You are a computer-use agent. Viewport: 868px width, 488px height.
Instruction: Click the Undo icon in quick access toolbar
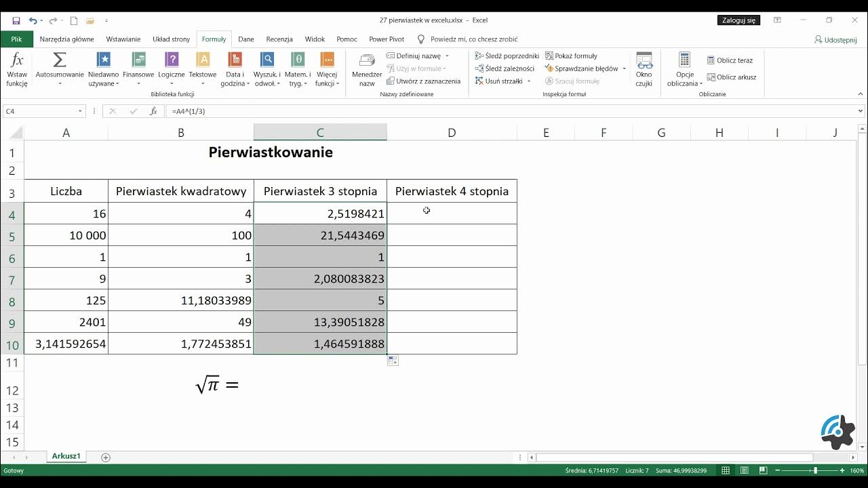click(33, 21)
